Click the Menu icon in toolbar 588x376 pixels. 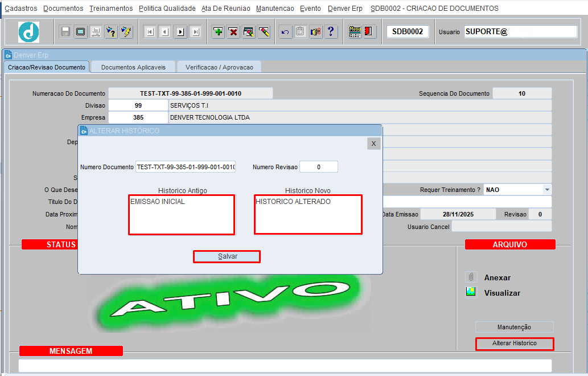click(355, 32)
